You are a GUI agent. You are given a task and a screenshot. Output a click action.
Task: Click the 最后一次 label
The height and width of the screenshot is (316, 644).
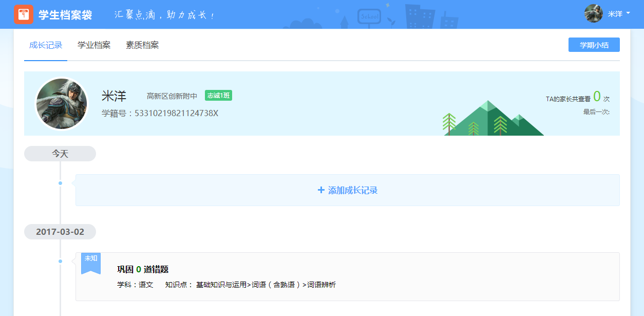[596, 111]
